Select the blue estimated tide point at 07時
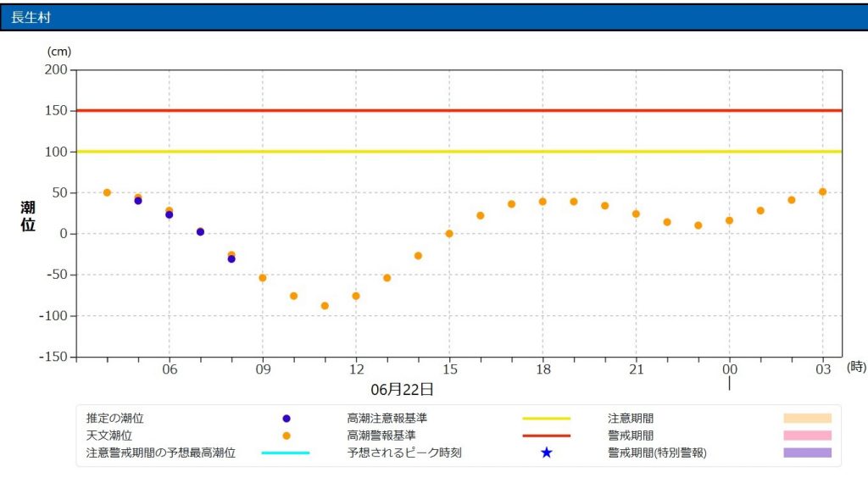 (200, 232)
